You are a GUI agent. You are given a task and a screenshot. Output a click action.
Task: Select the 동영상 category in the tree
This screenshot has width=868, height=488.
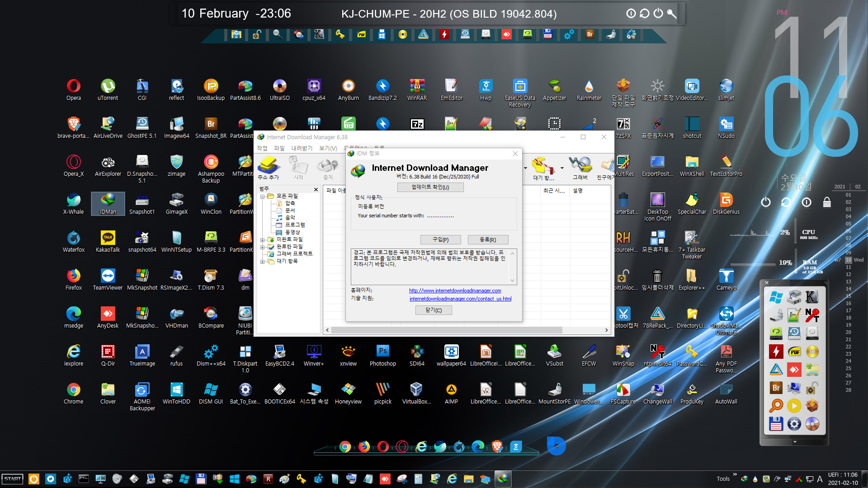pyautogui.click(x=292, y=232)
